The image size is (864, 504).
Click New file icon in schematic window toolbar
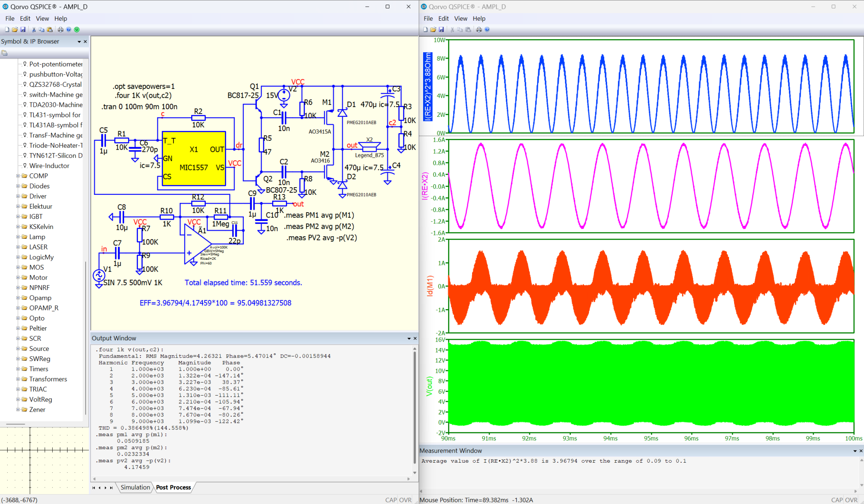pyautogui.click(x=7, y=30)
